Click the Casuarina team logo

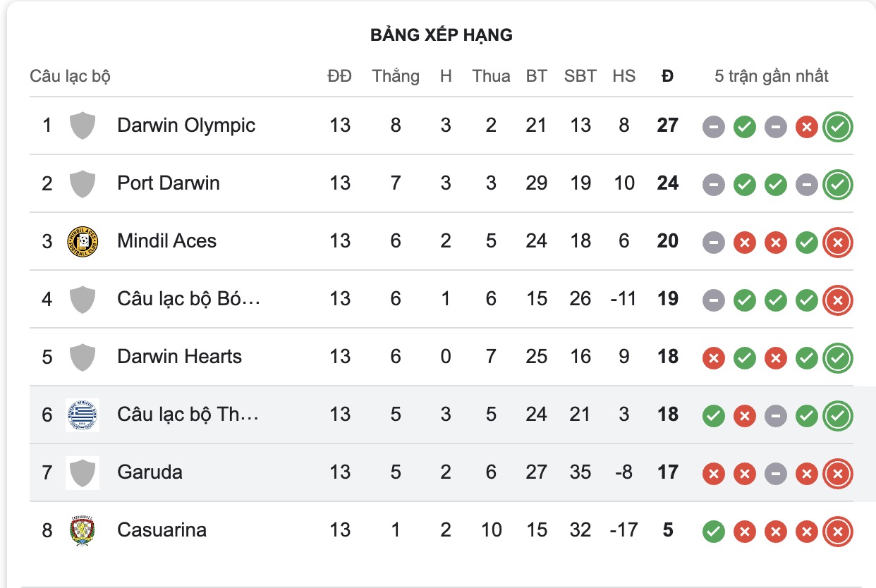coord(82,531)
